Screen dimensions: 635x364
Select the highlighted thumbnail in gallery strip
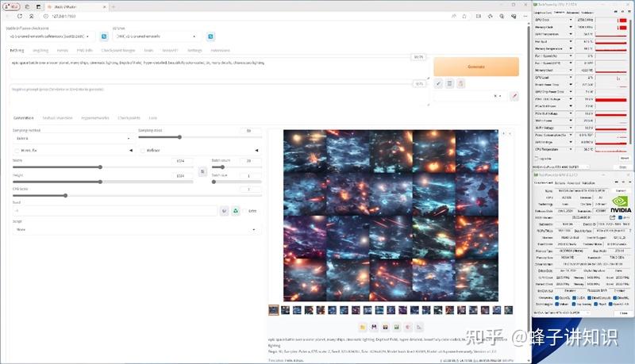274,310
